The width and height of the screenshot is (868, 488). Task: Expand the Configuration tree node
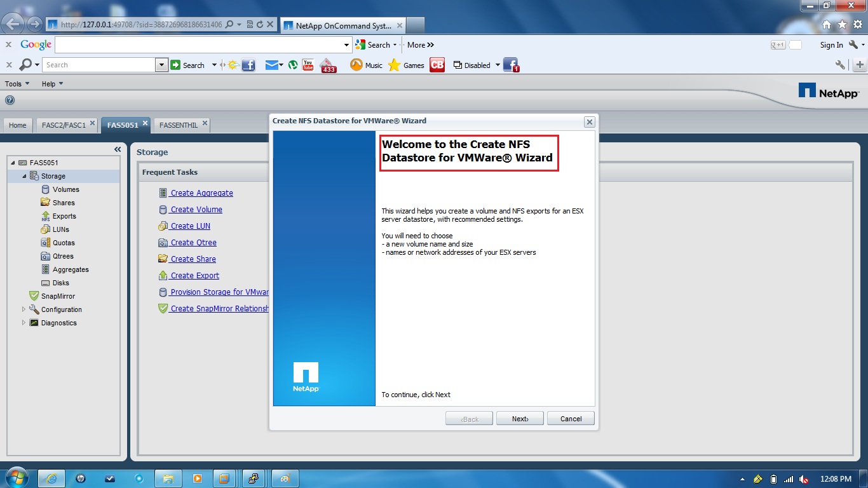(24, 309)
